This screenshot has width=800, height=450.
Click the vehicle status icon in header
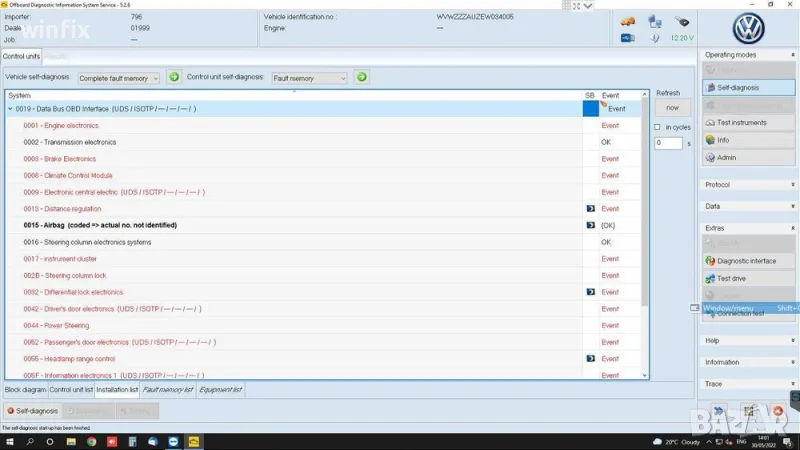point(628,21)
